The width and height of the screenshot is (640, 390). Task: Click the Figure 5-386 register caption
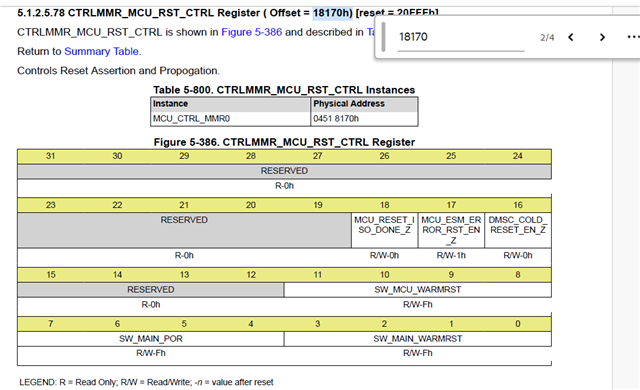click(284, 142)
